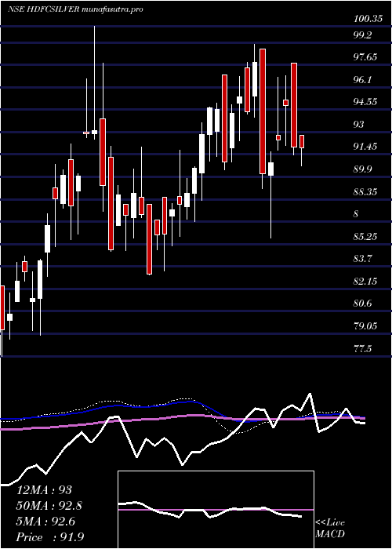
Task: Click the <<Live MACD label
Action: [x=330, y=529]
